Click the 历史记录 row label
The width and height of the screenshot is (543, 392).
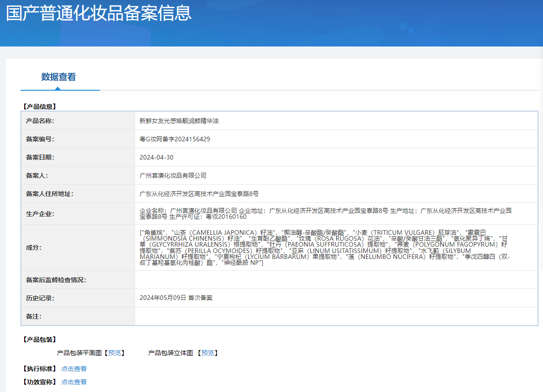(40, 298)
